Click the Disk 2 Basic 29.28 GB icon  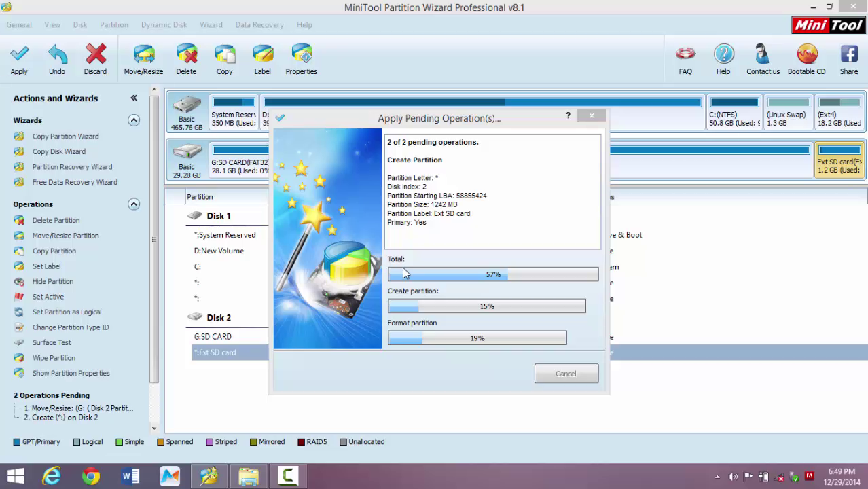[187, 160]
